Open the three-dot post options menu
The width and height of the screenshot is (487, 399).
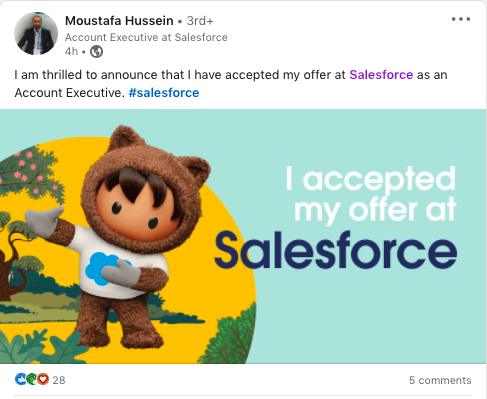(461, 19)
